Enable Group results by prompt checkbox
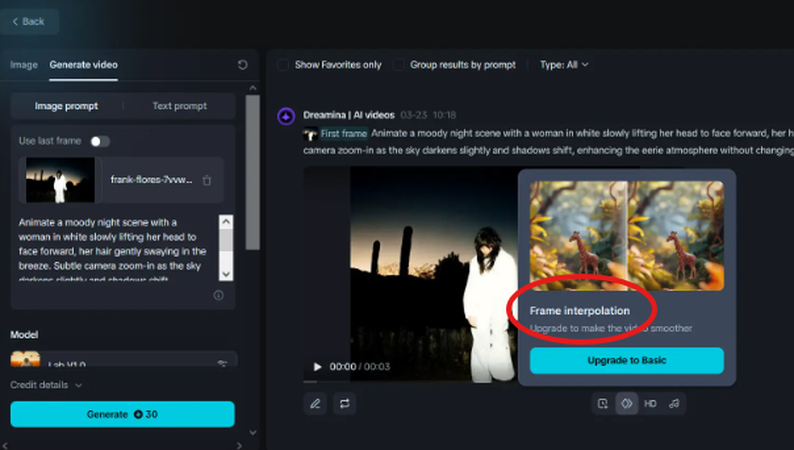This screenshot has width=794, height=450. coord(399,65)
